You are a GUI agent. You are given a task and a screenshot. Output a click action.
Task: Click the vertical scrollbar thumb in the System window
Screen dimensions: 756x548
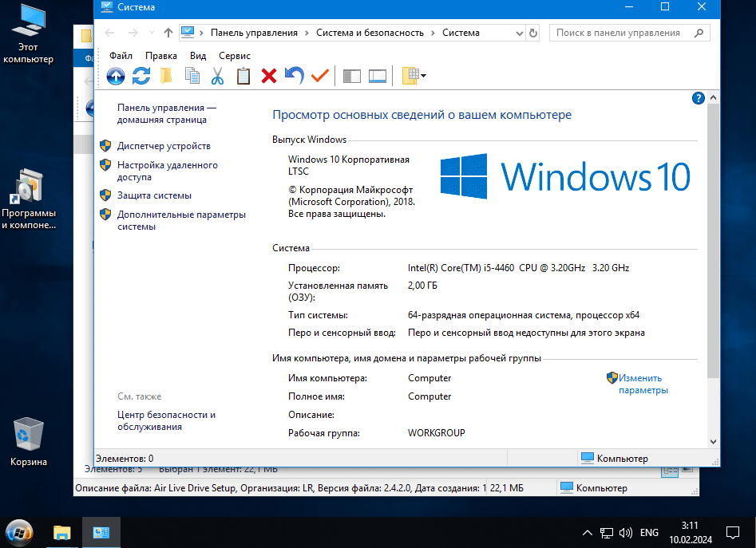[x=713, y=241]
